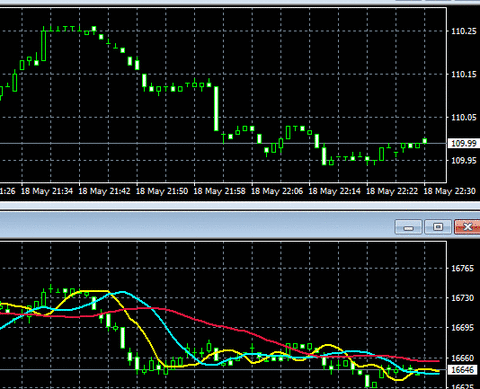Image resolution: width=480 pixels, height=389 pixels.
Task: Select the 109.95 price axis label
Action: coord(464,160)
